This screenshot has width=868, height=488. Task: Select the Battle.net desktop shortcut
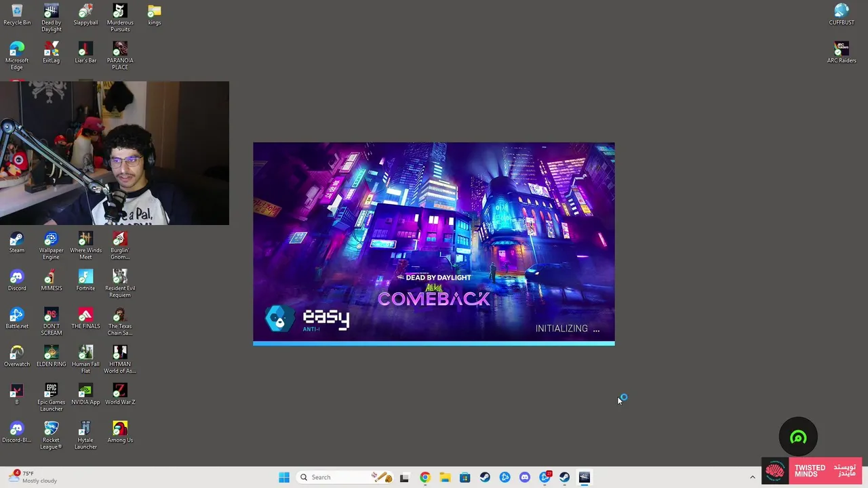(17, 319)
